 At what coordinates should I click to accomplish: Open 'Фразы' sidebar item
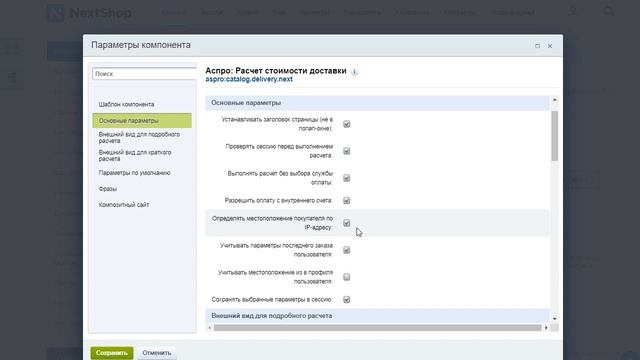(108, 189)
